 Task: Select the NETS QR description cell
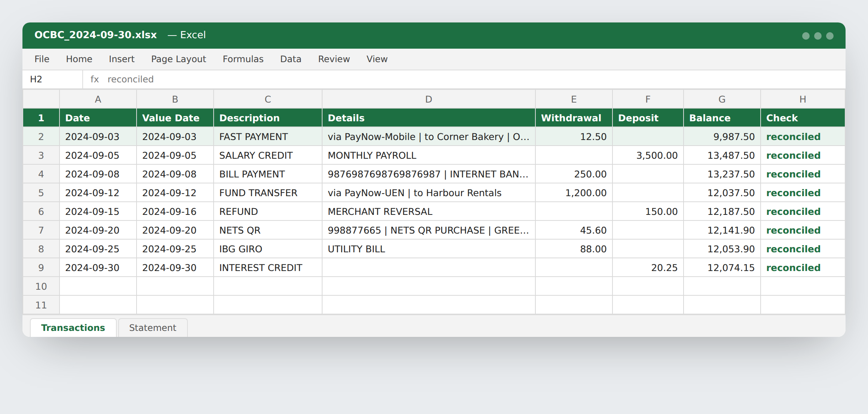point(268,230)
